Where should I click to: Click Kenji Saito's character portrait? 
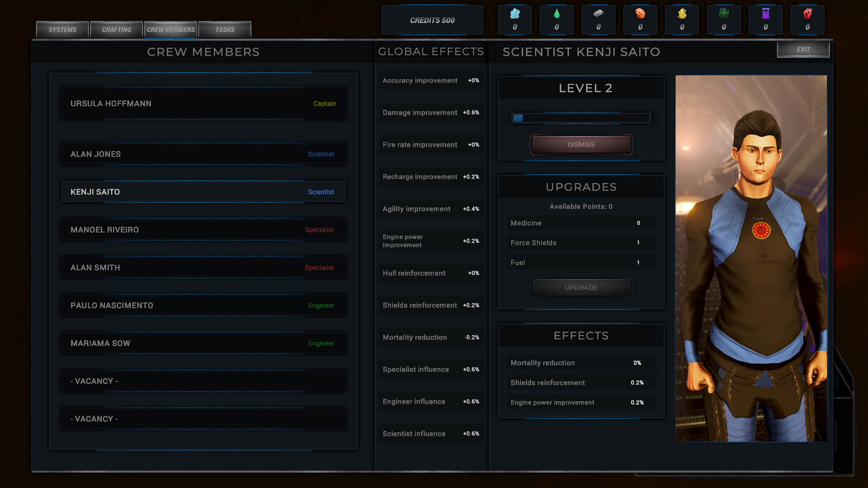click(751, 258)
